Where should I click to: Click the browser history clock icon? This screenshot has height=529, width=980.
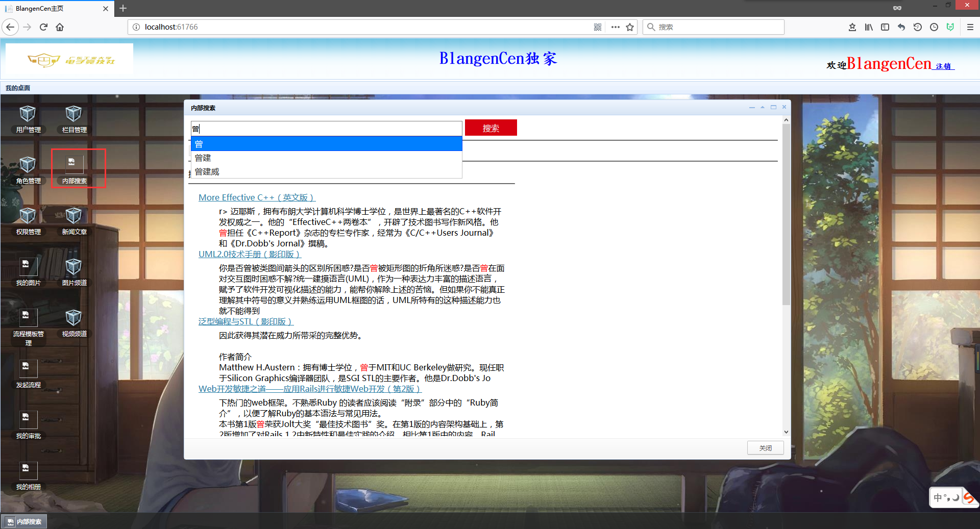[x=934, y=27]
